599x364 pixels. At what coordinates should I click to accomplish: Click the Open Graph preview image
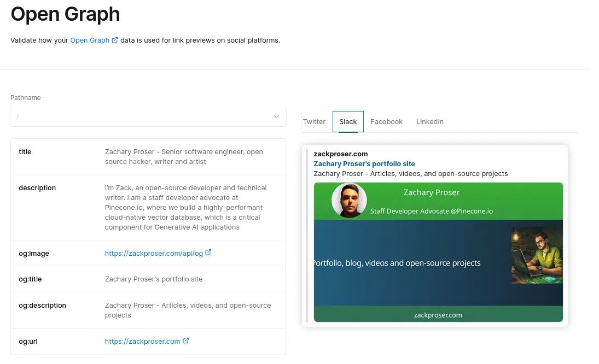tap(438, 251)
